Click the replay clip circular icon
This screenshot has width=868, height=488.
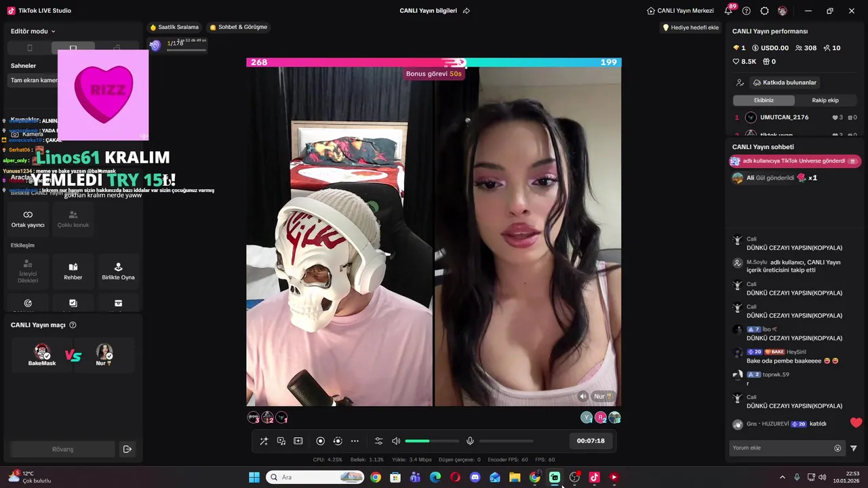click(338, 441)
